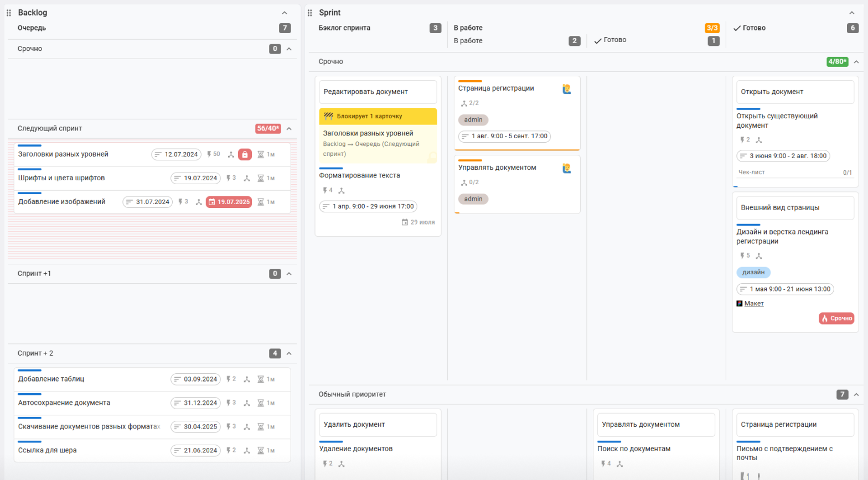Open card Скачивание документов разных форматах
868x480 pixels.
(89, 427)
